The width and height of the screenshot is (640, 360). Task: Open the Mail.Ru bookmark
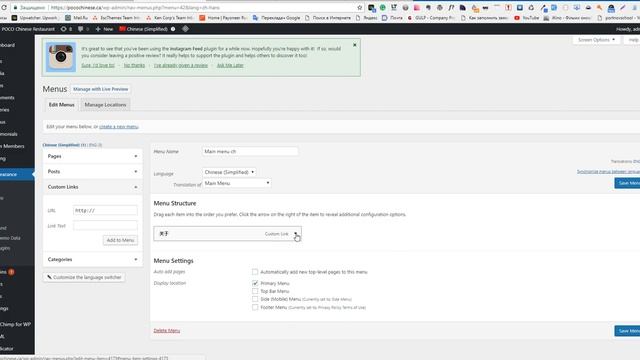pyautogui.click(x=76, y=18)
